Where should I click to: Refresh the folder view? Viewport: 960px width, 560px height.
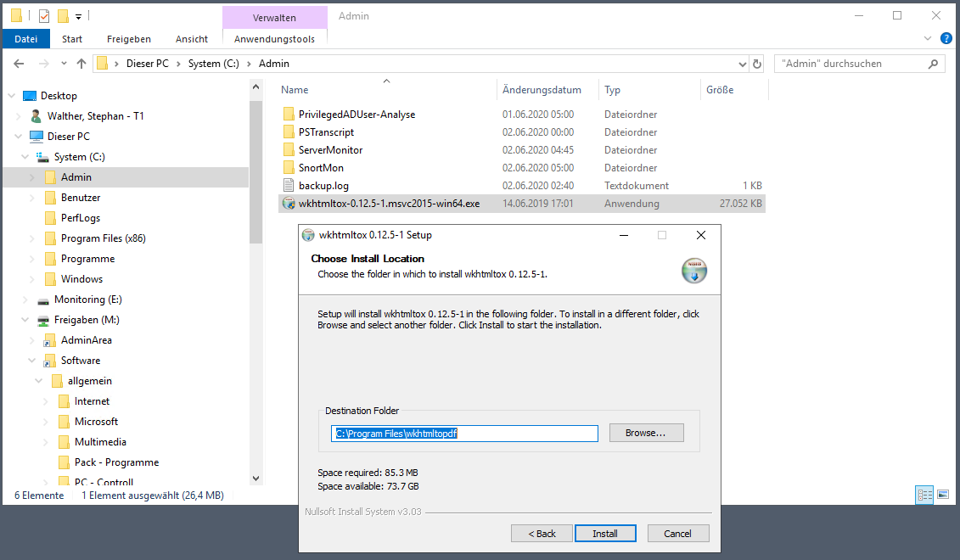tap(757, 64)
